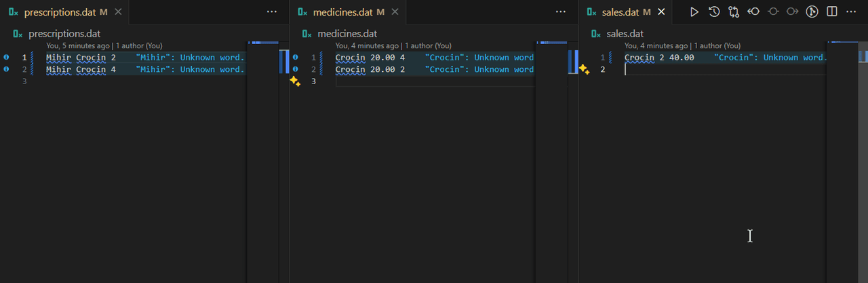Click info icon beside line 2 of medicines.dat
This screenshot has width=868, height=283.
click(x=295, y=69)
